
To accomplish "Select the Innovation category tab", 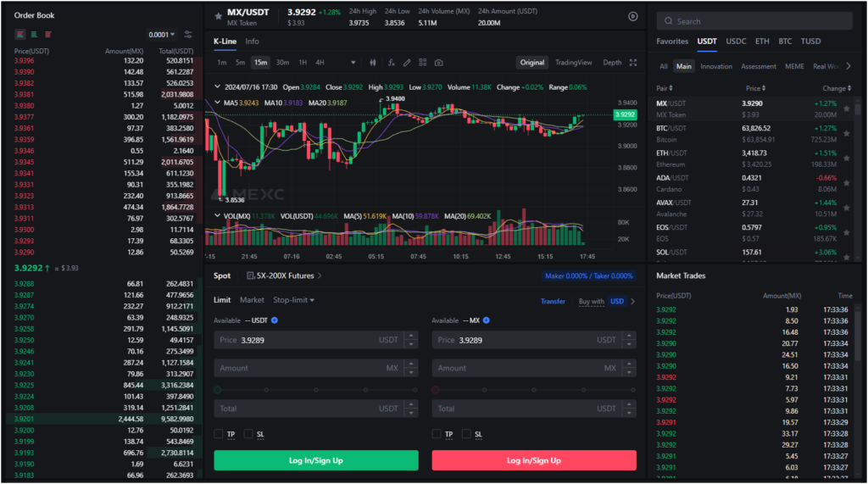I will pos(715,66).
